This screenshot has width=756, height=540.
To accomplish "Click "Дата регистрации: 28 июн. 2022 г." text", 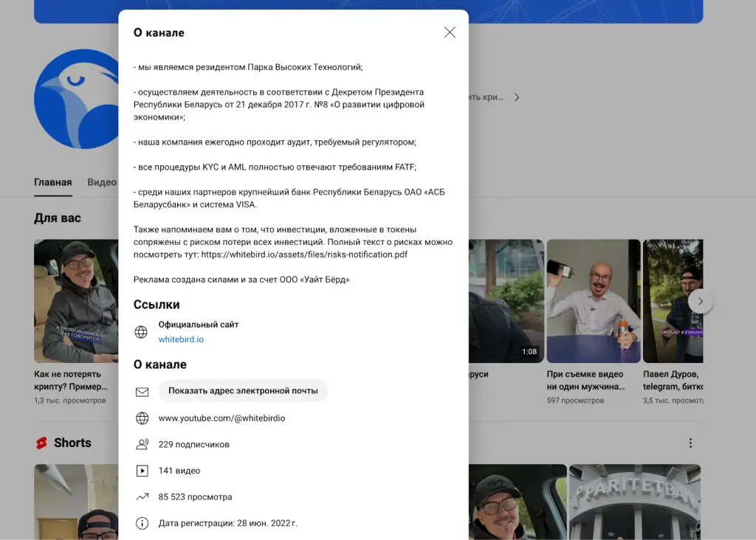I will point(227,523).
